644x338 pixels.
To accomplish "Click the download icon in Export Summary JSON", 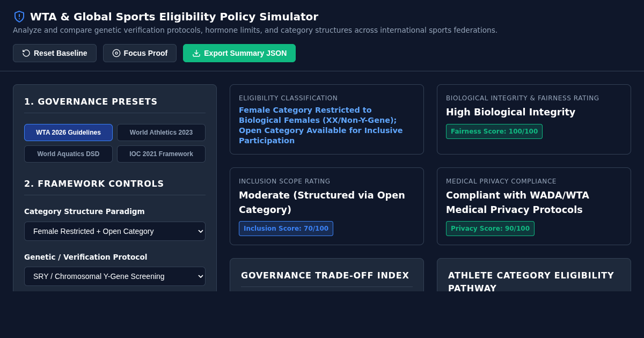I will click(196, 53).
